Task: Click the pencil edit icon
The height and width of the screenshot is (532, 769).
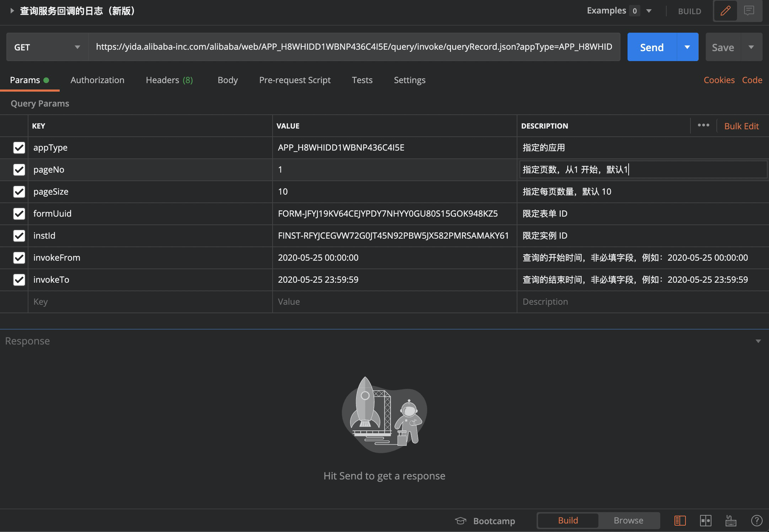Action: [725, 11]
